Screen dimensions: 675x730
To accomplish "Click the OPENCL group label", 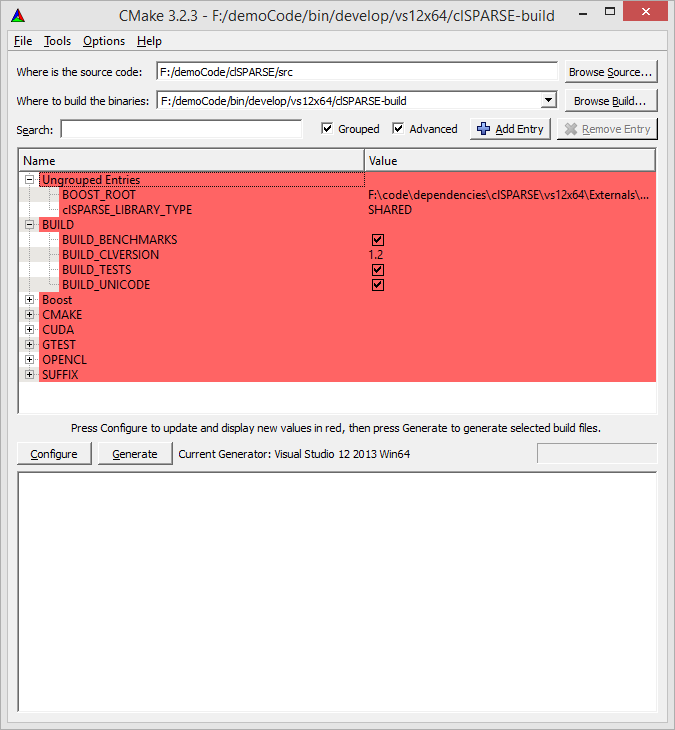I will [65, 359].
